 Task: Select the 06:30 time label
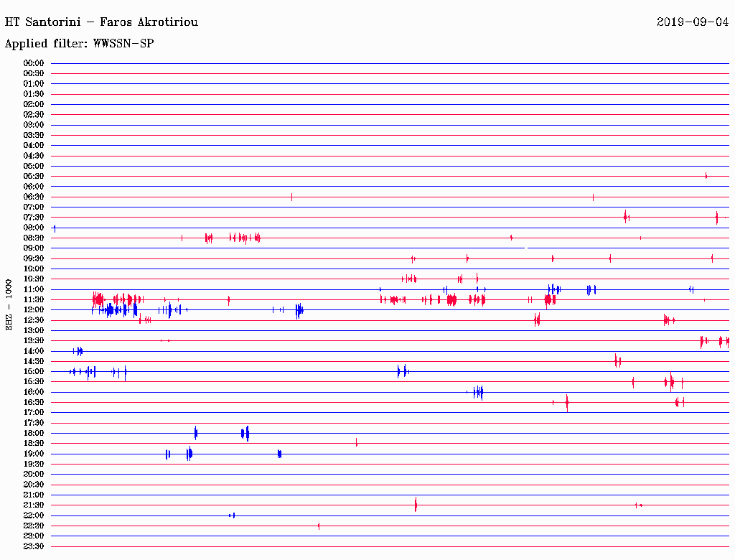(x=34, y=197)
